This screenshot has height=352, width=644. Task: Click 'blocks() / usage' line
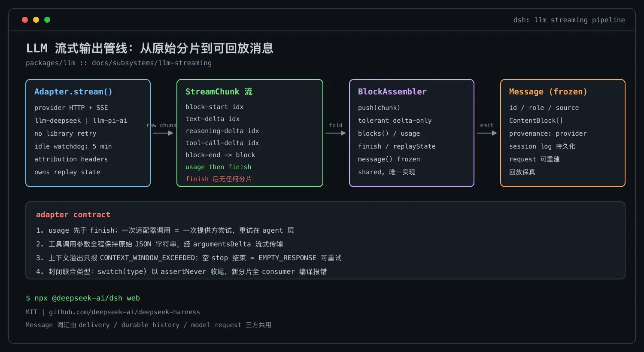click(x=389, y=134)
